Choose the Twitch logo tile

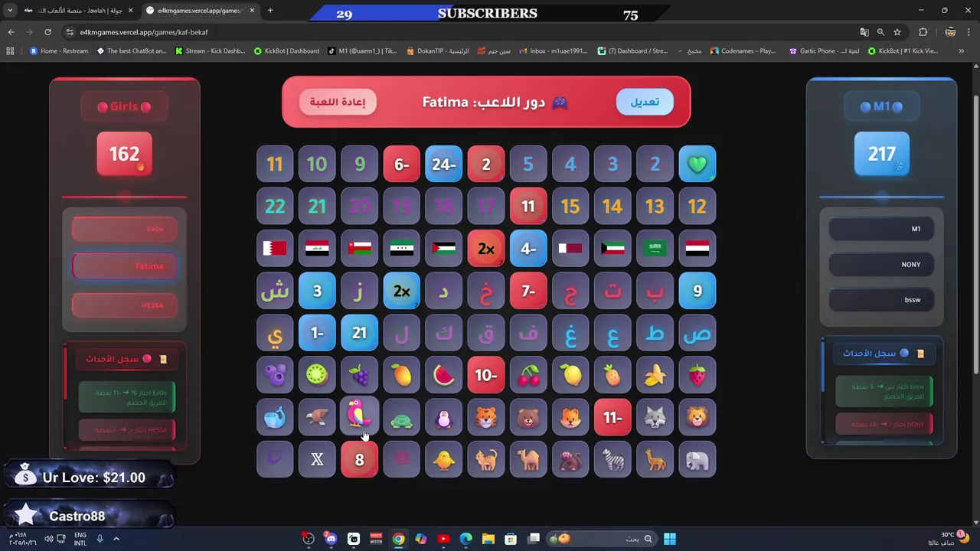[x=275, y=459]
